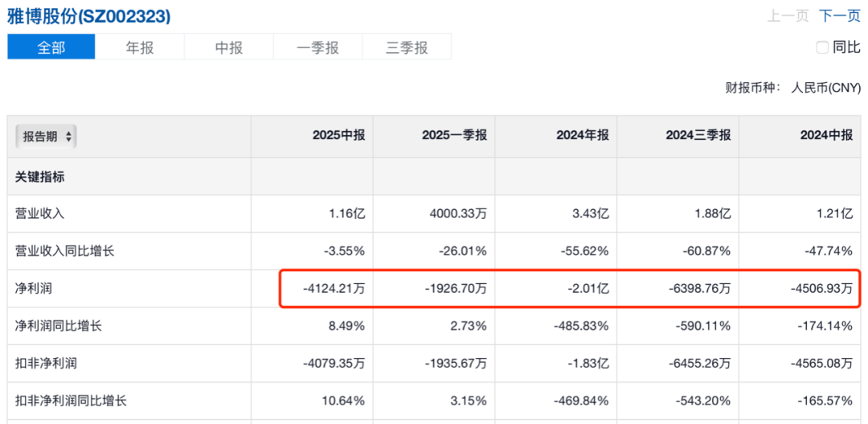The width and height of the screenshot is (868, 424).
Task: Enable the 同比 checkbox
Action: tap(822, 47)
